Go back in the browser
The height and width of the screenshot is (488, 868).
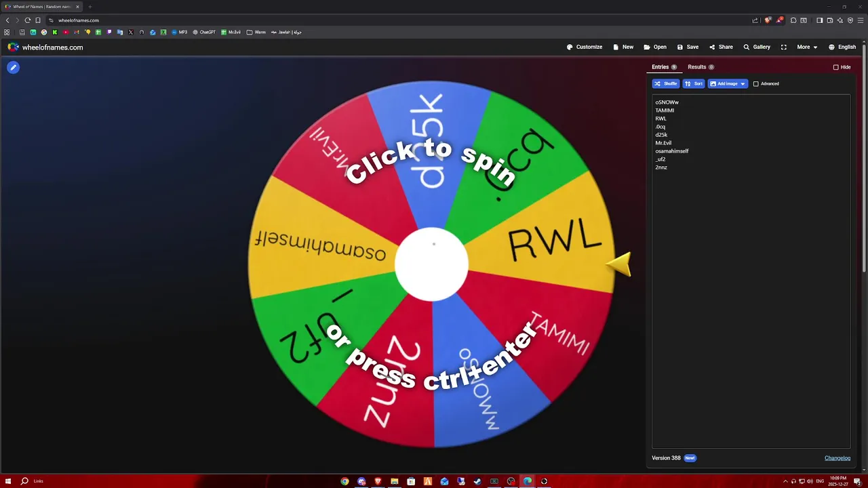coord(7,20)
